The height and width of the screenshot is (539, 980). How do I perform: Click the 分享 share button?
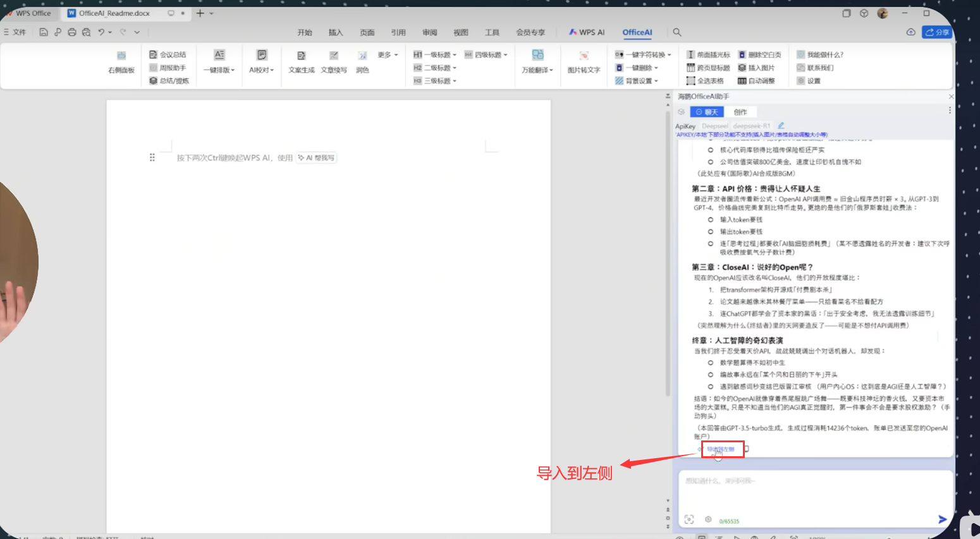point(937,32)
